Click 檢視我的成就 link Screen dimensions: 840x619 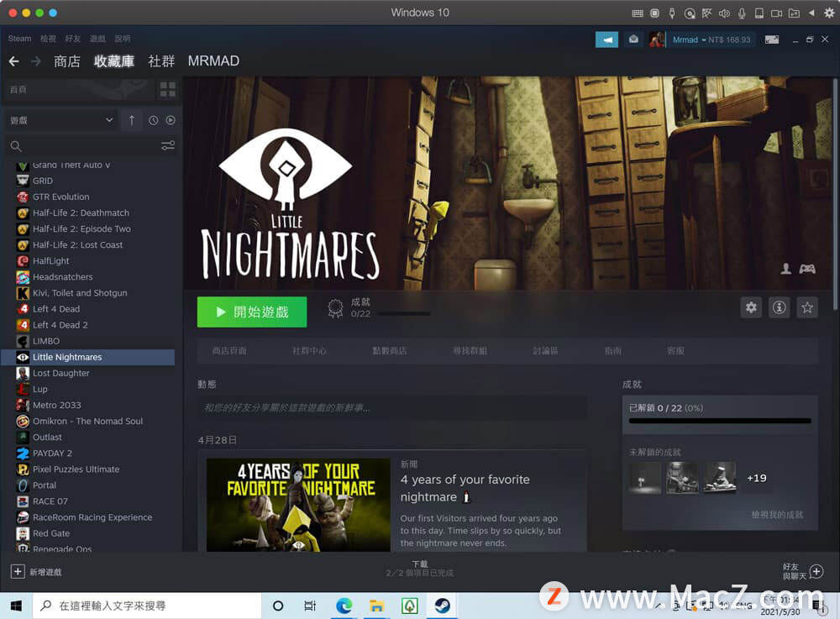click(x=777, y=515)
